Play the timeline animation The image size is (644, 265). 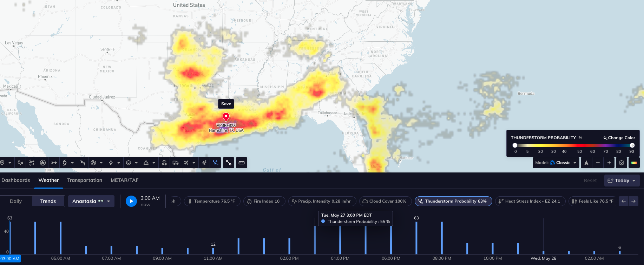pyautogui.click(x=131, y=201)
